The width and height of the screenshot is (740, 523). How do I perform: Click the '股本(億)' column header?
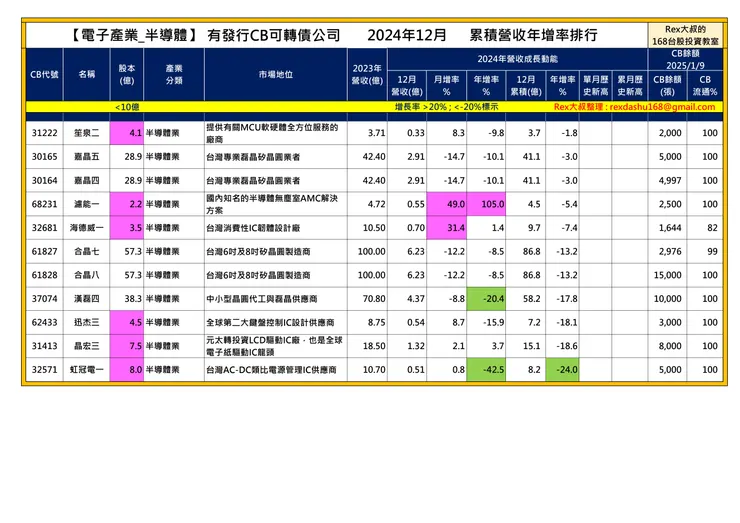coord(126,74)
